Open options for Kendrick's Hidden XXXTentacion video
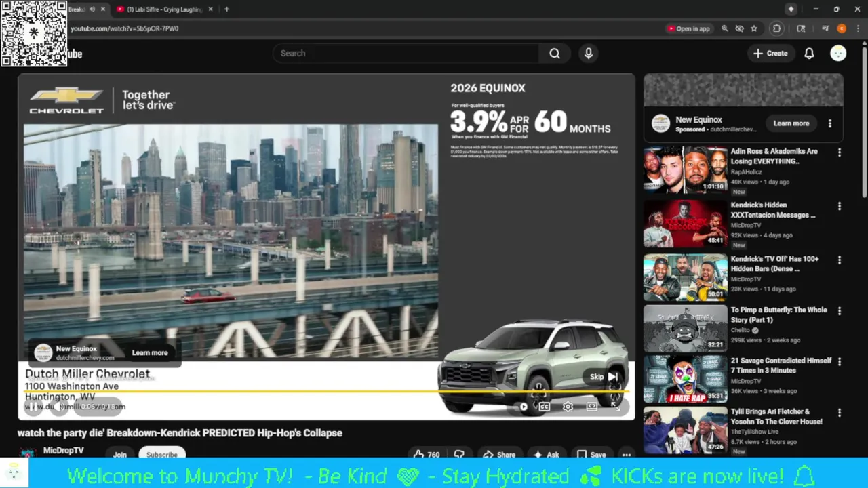This screenshot has width=868, height=488. point(840,206)
